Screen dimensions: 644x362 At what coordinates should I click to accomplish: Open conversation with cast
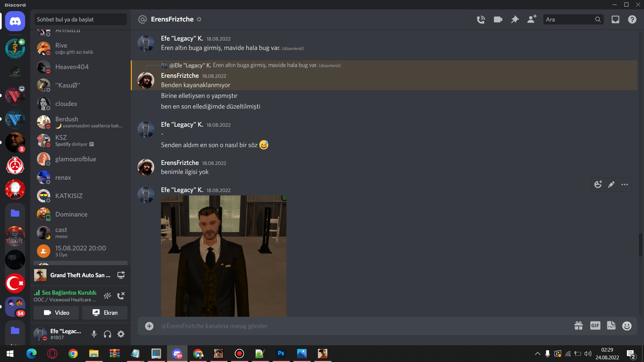pos(80,233)
